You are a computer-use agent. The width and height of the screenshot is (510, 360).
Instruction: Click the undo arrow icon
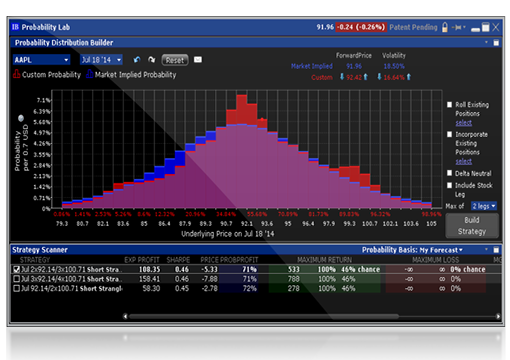click(137, 60)
